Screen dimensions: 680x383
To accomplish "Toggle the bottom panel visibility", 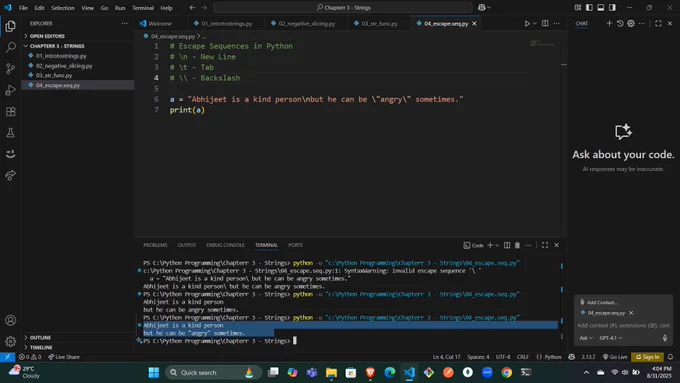I will pos(601,7).
